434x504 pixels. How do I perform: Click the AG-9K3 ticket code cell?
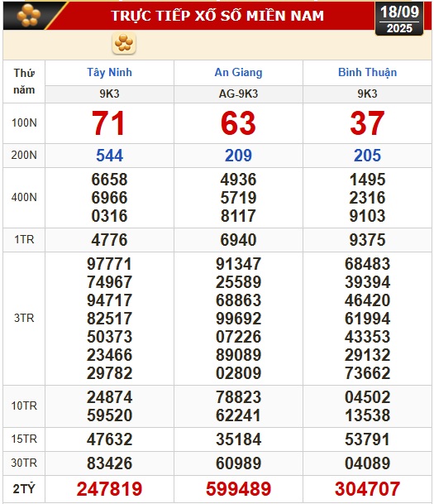pos(238,94)
